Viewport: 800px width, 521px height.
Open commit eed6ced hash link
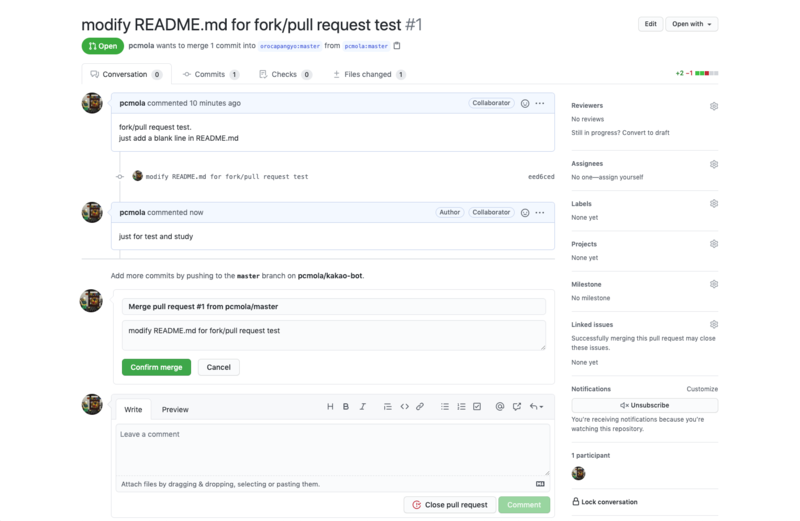[541, 177]
